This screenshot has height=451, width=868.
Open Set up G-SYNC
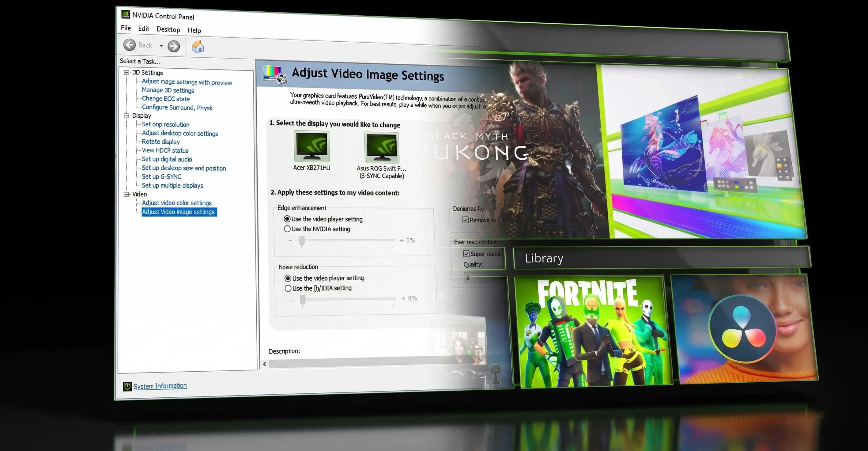[x=161, y=176]
